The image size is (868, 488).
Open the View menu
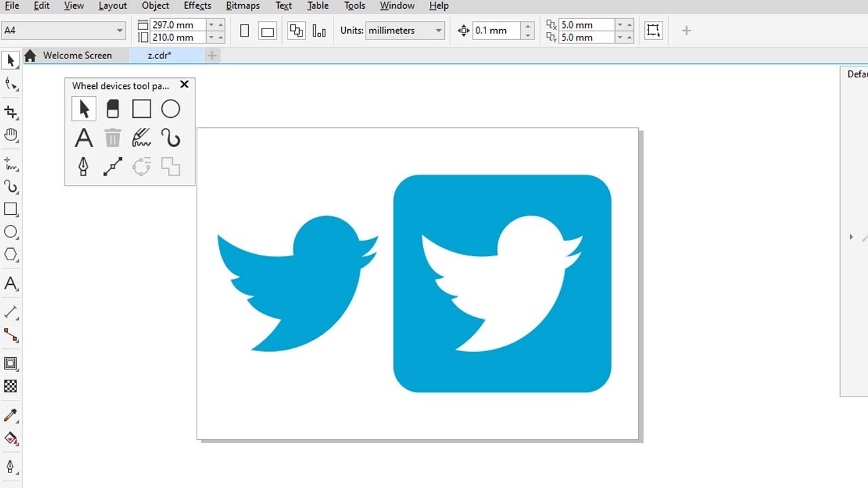(x=74, y=5)
